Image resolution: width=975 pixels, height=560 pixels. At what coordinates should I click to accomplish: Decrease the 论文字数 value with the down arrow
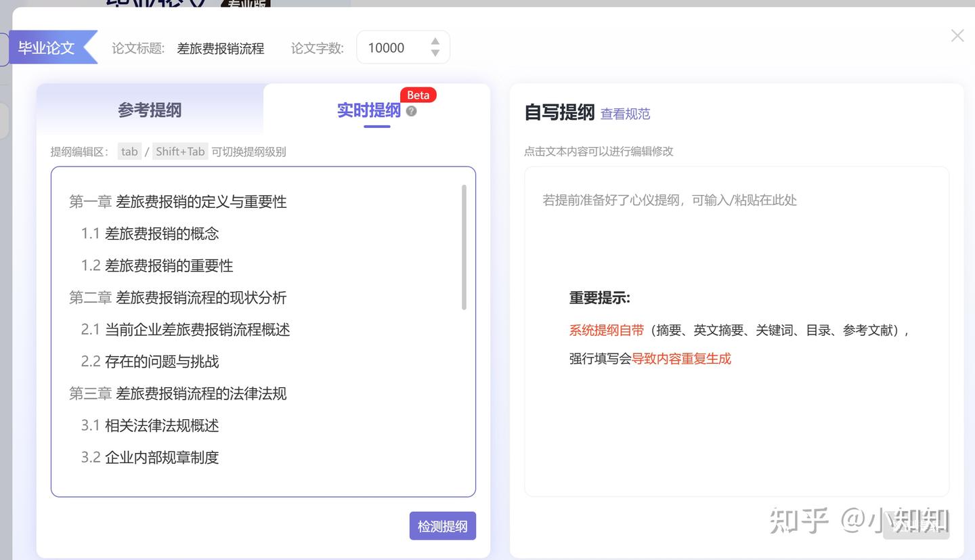click(x=435, y=53)
